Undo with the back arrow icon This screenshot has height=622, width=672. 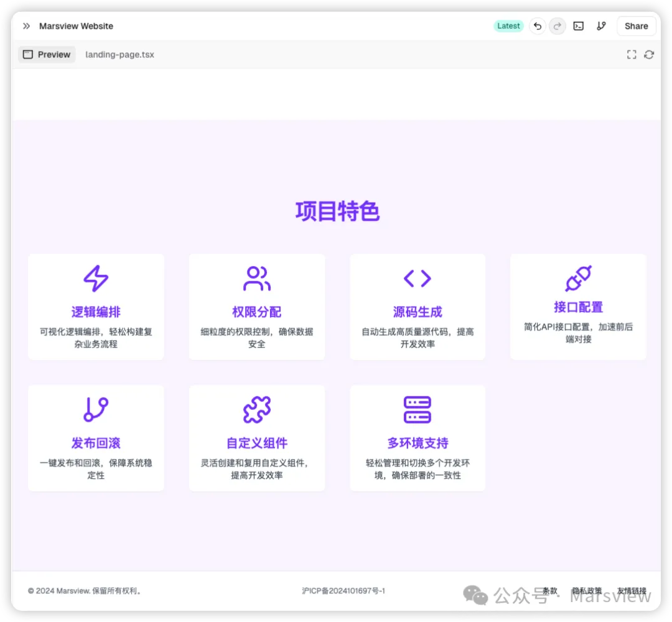[x=538, y=26]
